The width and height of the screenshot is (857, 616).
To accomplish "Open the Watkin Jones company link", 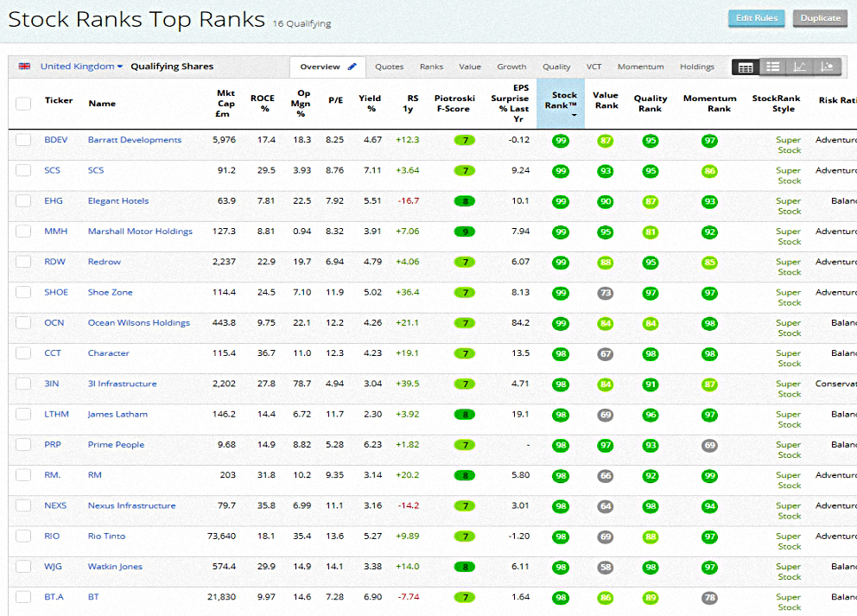I will click(x=115, y=567).
